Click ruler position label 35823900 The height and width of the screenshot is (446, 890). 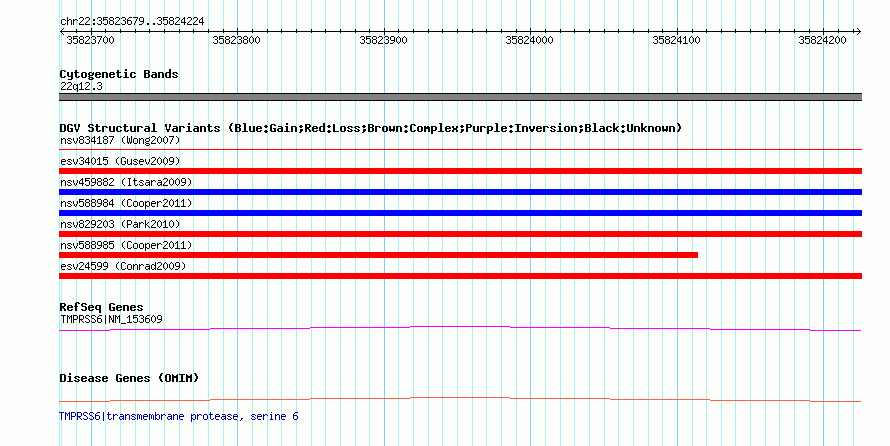[383, 40]
